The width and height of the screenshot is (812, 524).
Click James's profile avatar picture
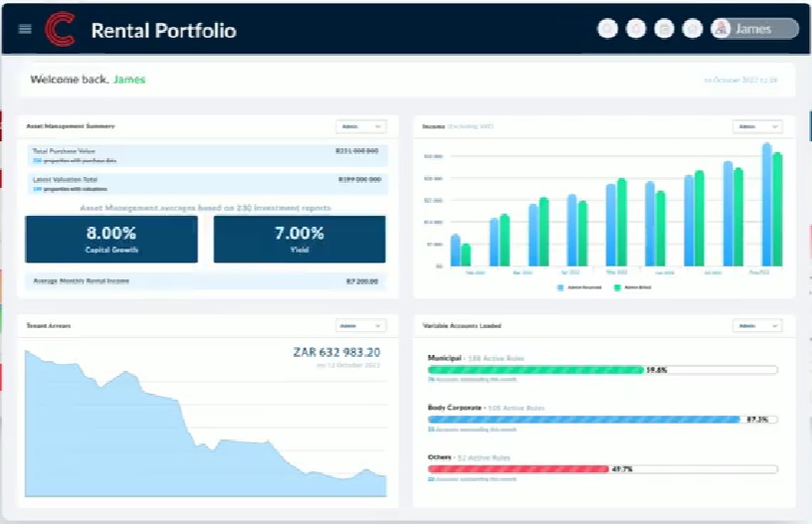tap(721, 30)
